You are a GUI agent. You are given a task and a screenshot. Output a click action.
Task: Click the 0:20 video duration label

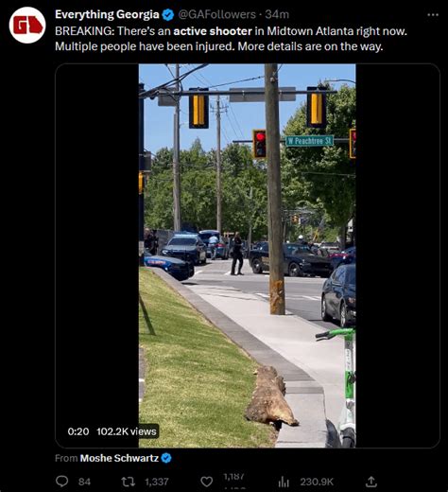pyautogui.click(x=78, y=431)
